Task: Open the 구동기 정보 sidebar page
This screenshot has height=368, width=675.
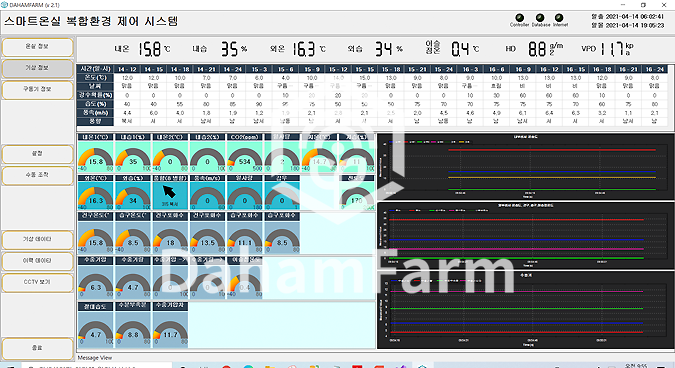Action: [x=37, y=90]
